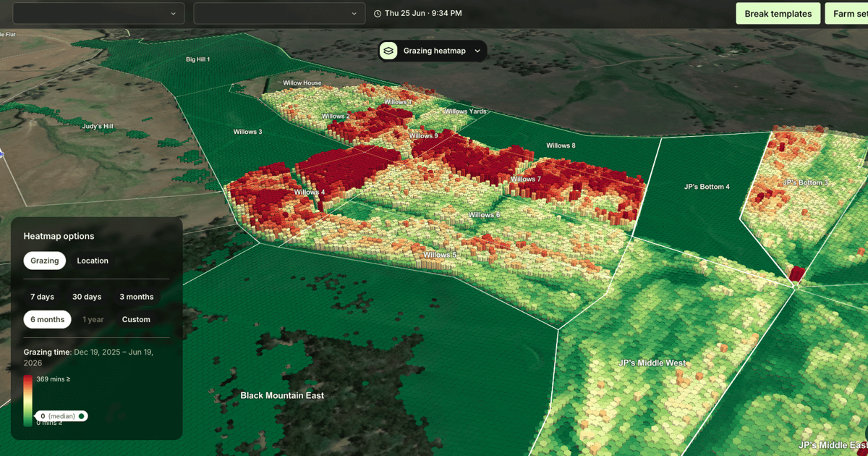
Task: Select the JP's Bottom 4 paddock label
Action: (x=707, y=187)
